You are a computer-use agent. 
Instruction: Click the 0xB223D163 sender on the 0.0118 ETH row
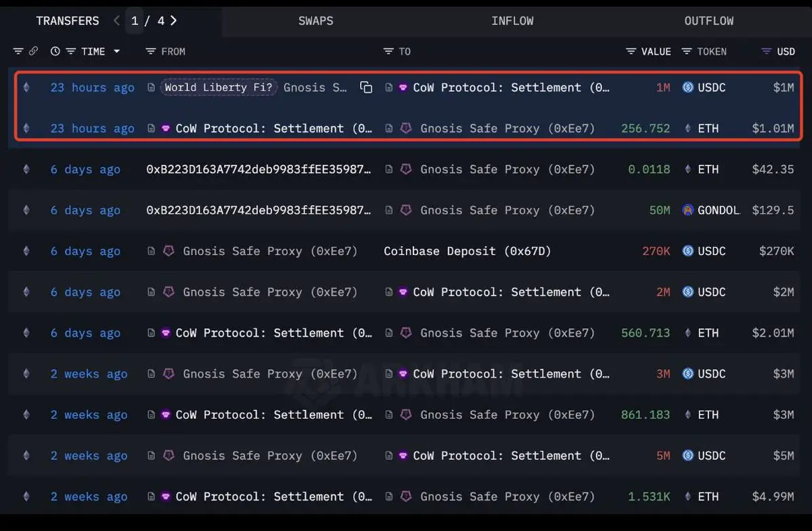pyautogui.click(x=259, y=169)
